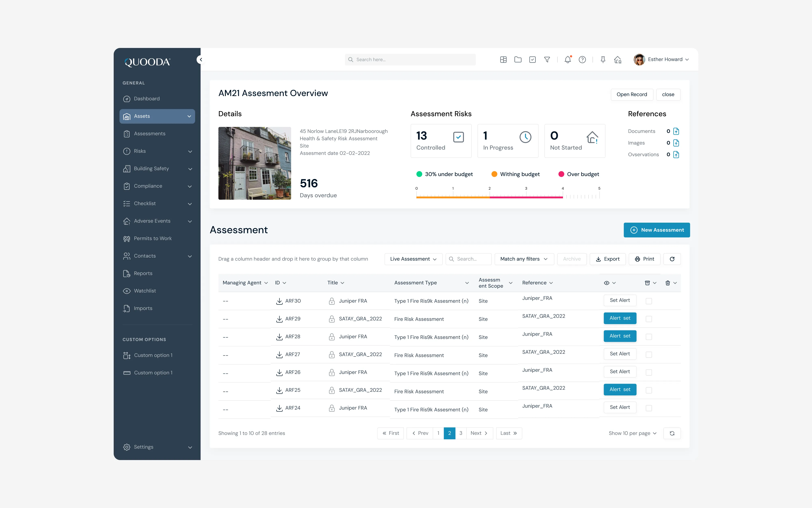Open the Assessment Type column menu
Screen dimensions: 812x508
(467, 283)
